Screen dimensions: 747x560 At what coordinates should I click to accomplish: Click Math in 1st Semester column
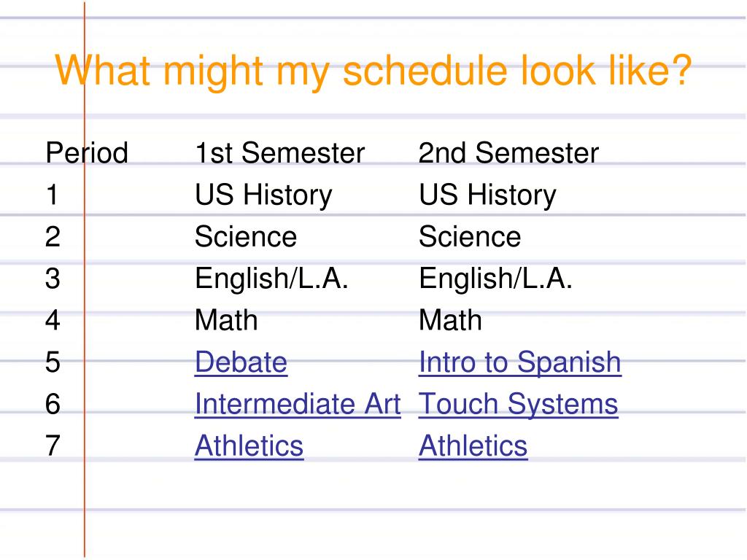pyautogui.click(x=226, y=320)
